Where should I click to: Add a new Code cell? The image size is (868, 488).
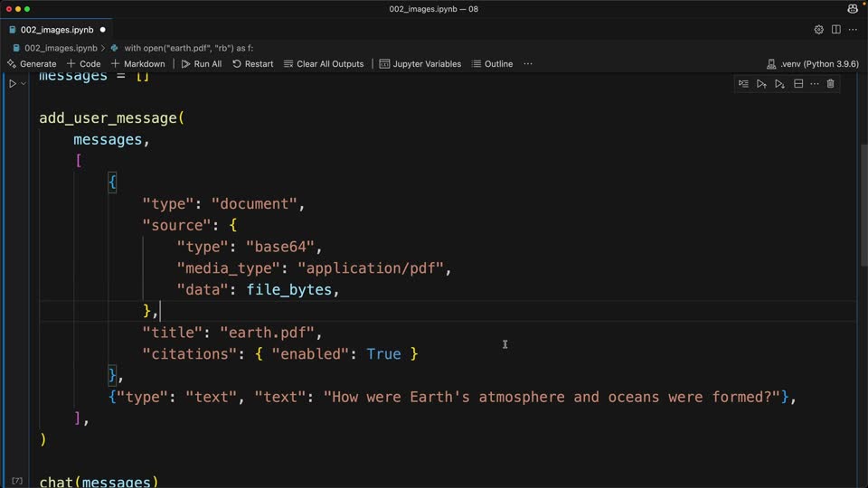pos(83,64)
